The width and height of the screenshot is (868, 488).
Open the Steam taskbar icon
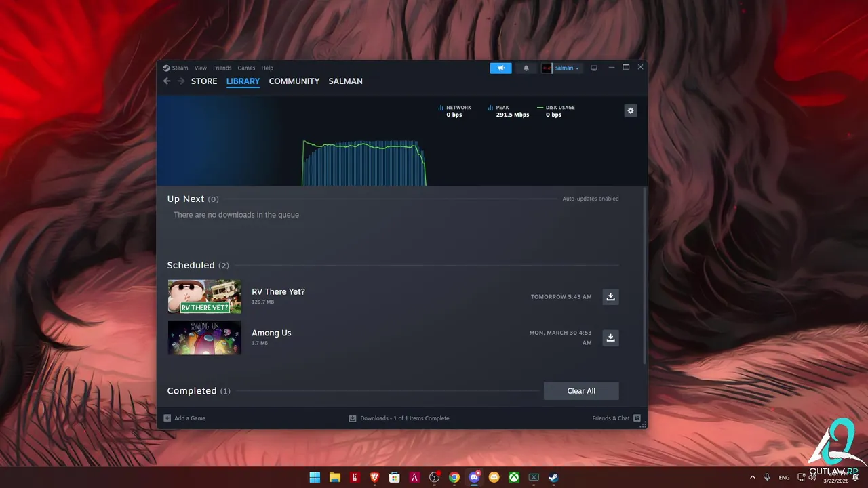(x=554, y=477)
